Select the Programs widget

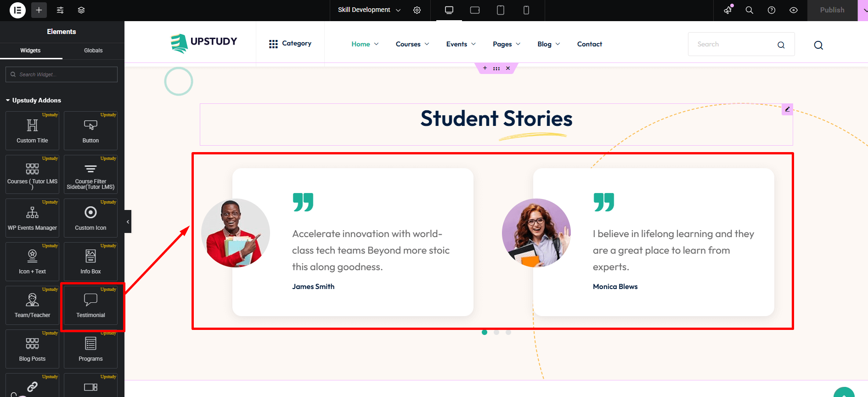90,349
